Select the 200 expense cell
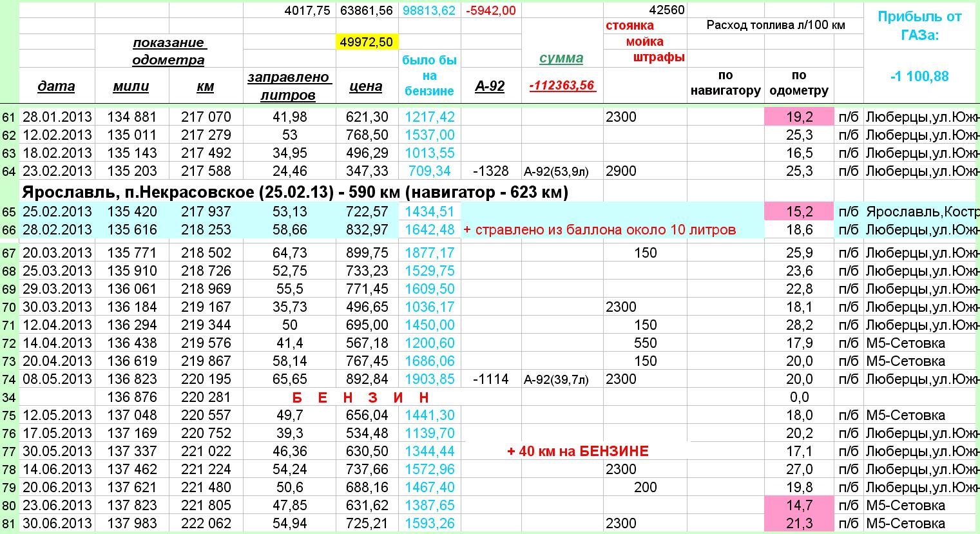The height and width of the screenshot is (534, 980). coord(645,487)
